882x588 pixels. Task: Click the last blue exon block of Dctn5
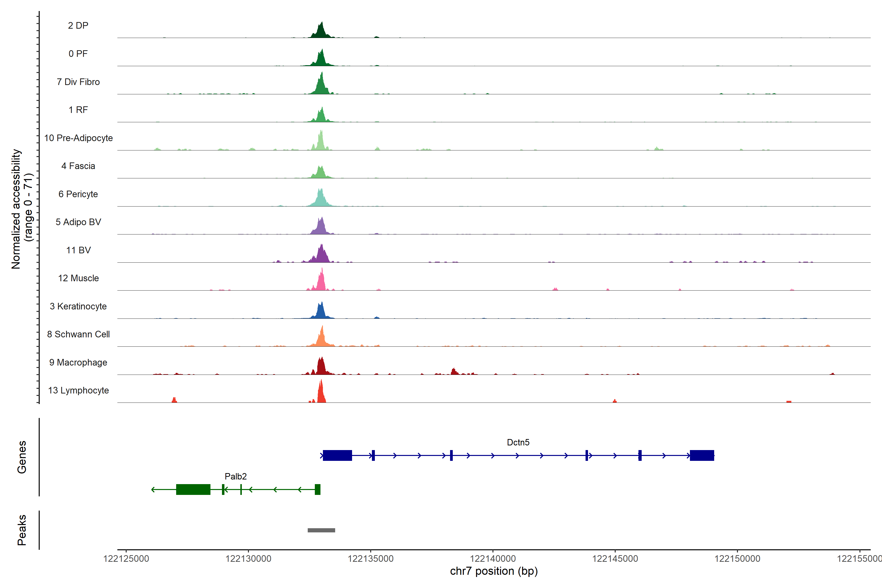point(702,455)
